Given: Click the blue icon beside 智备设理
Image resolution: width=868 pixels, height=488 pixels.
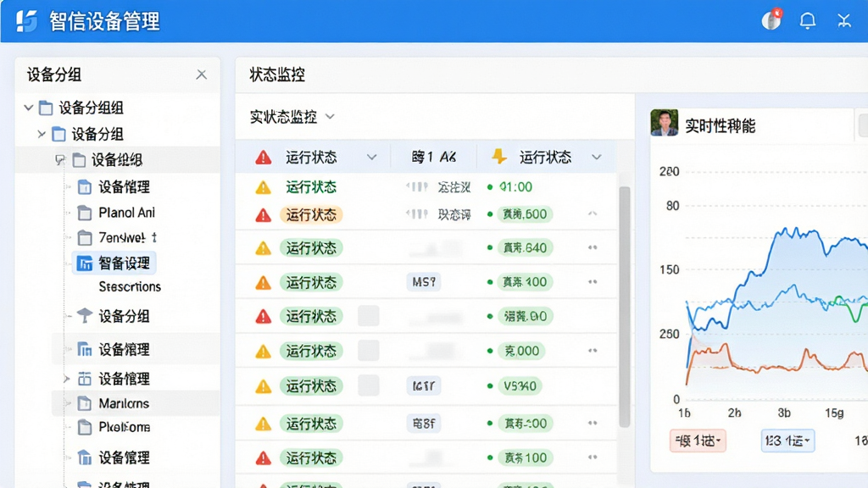Looking at the screenshot, I should 85,263.
